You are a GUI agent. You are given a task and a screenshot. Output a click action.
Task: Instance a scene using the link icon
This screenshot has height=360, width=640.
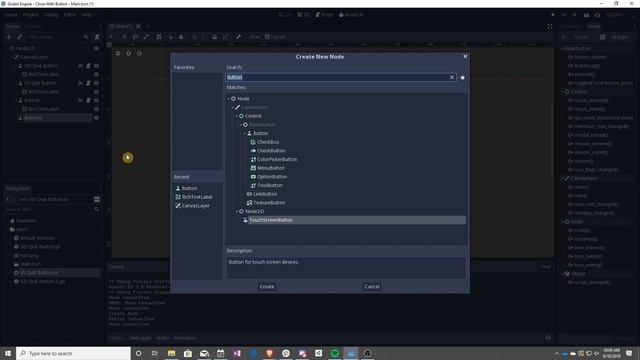pos(19,37)
